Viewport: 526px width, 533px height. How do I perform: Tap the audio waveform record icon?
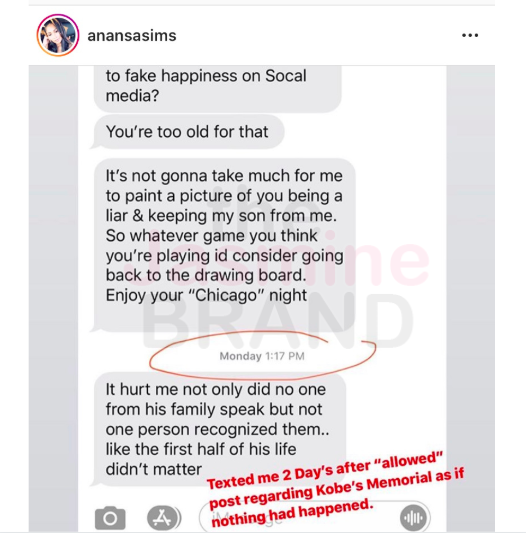[413, 518]
